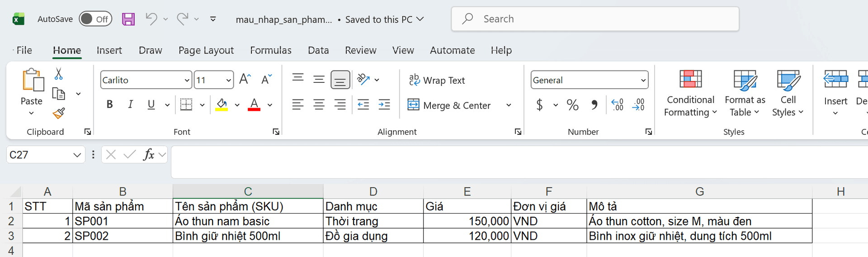Click the Borders icon
The width and height of the screenshot is (868, 257).
pos(186,105)
